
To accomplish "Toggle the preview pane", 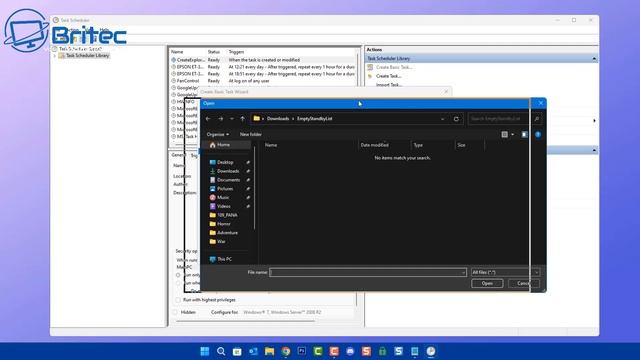I will click(524, 134).
